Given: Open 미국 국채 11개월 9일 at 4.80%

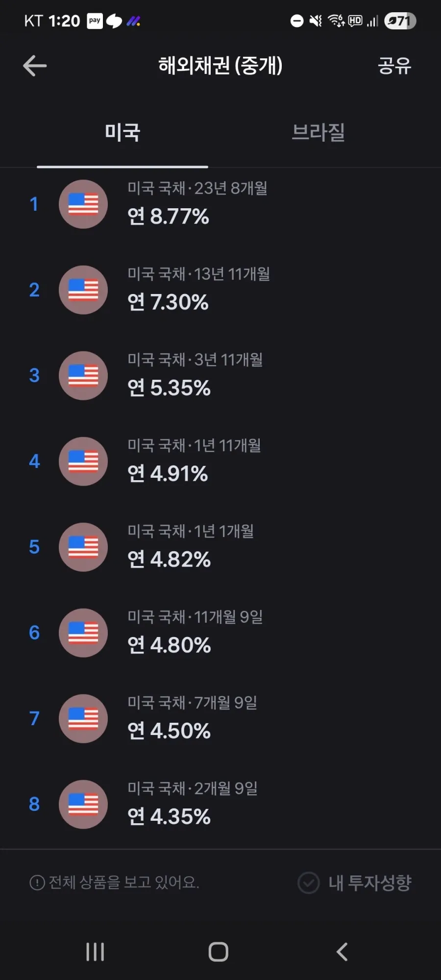Looking at the screenshot, I should click(220, 633).
